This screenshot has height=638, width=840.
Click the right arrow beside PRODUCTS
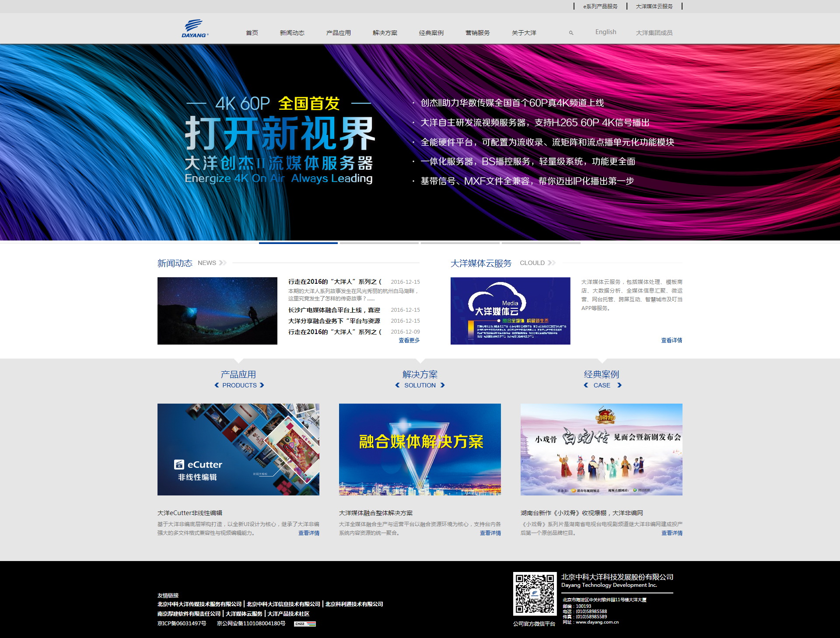point(262,385)
